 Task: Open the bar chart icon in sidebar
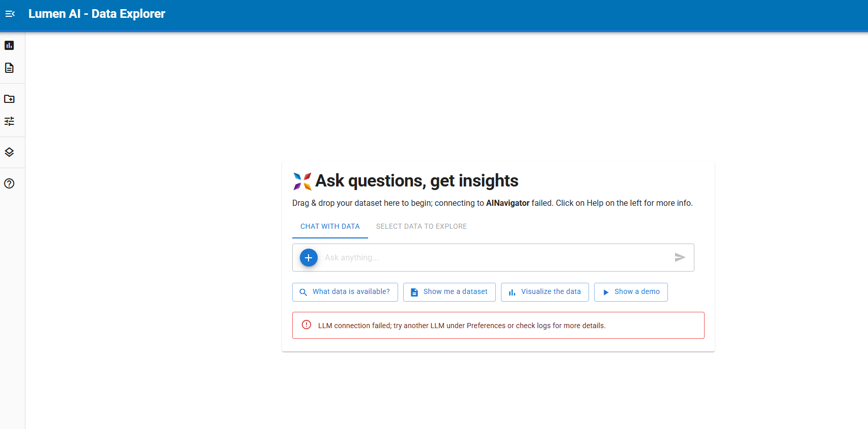tap(9, 45)
